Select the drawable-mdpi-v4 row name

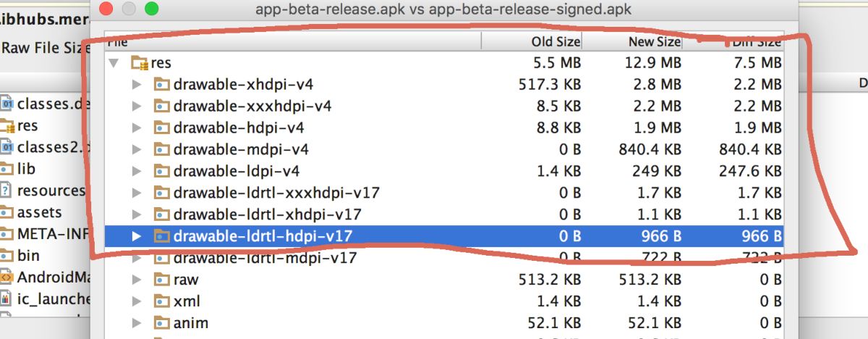(x=241, y=150)
